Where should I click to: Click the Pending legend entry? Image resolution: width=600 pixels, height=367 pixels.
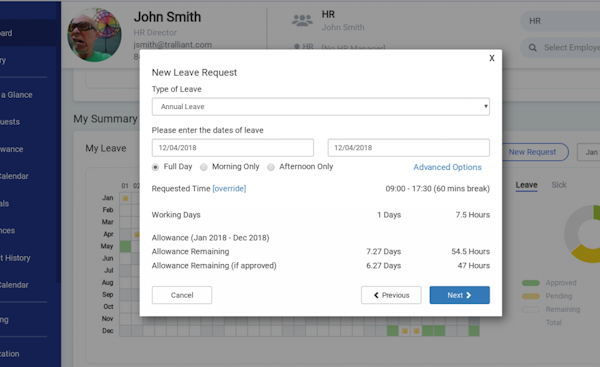coord(547,296)
